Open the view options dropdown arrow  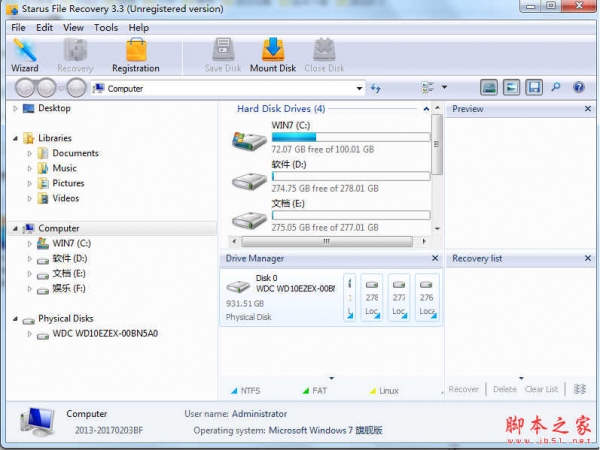pos(444,87)
